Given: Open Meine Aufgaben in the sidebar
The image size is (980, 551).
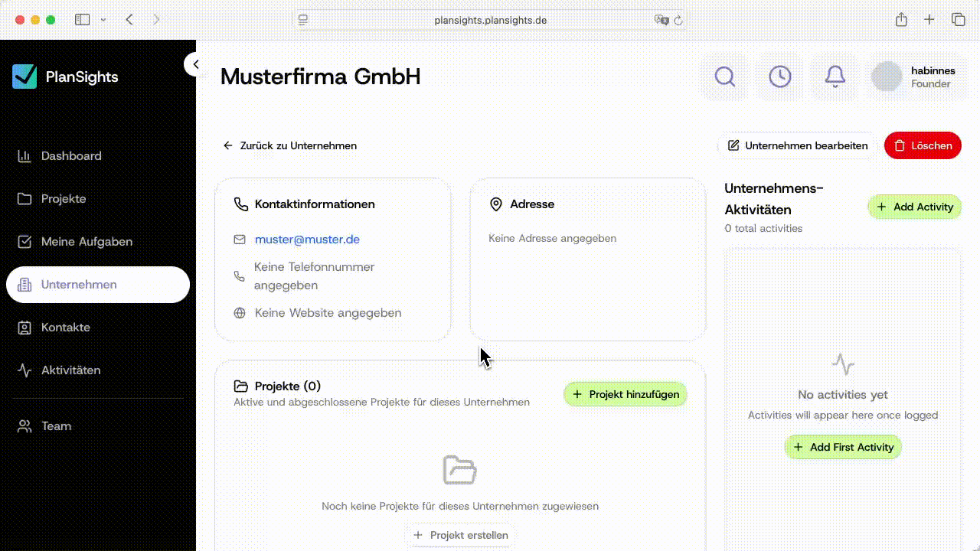Looking at the screenshot, I should pyautogui.click(x=86, y=242).
